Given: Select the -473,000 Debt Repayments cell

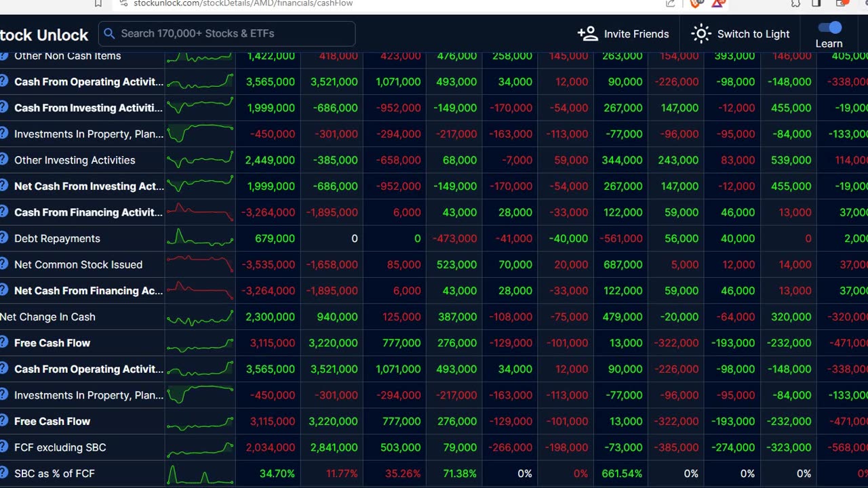Looking at the screenshot, I should 454,239.
